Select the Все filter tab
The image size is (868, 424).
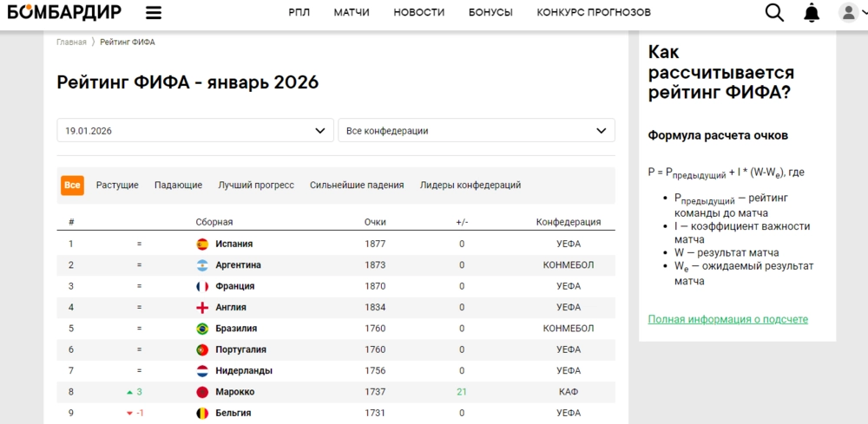click(x=72, y=186)
